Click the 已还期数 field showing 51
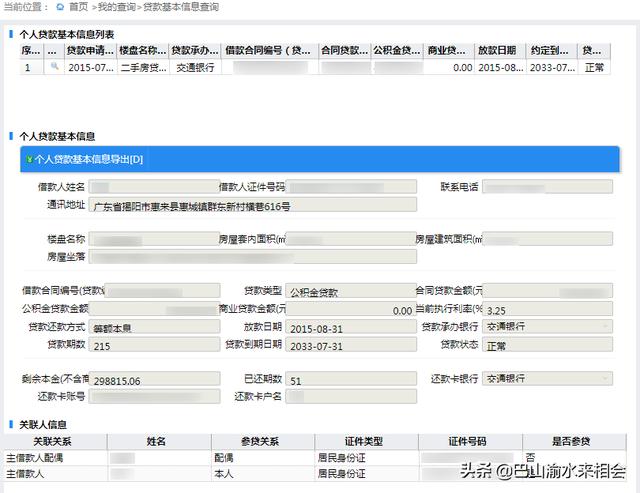The image size is (640, 493). click(x=351, y=379)
